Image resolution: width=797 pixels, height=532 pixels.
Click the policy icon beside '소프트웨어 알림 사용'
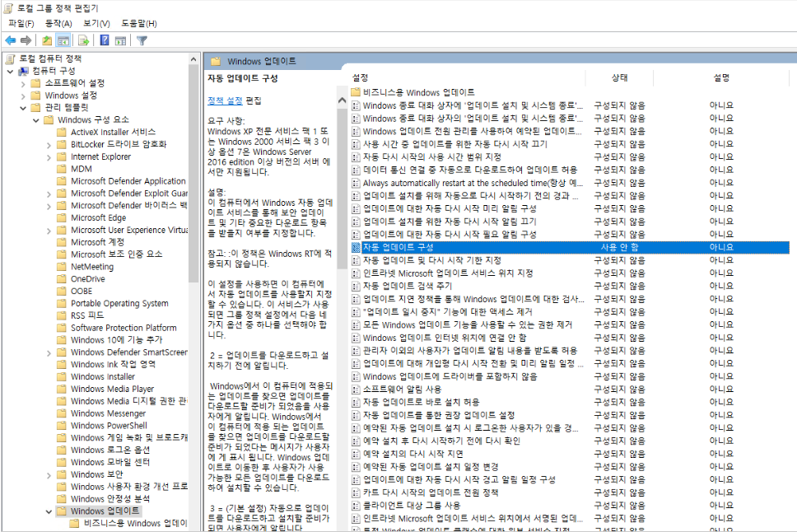(356, 389)
